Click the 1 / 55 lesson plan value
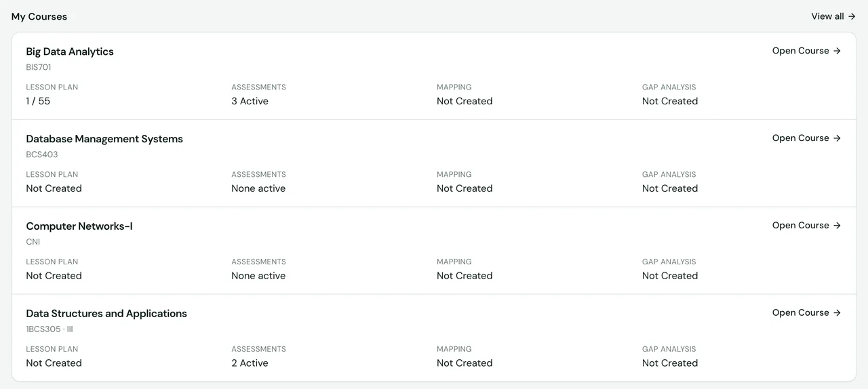Viewport: 868px width, 389px height. 38,101
